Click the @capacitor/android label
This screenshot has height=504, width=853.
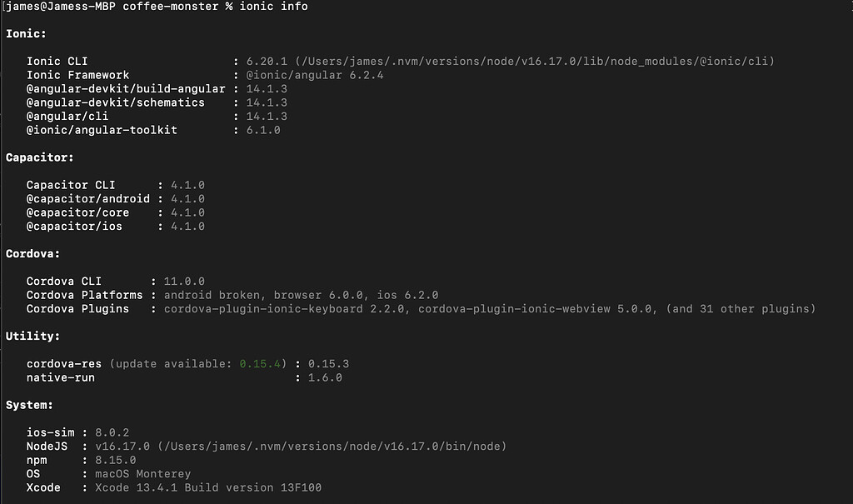pyautogui.click(x=88, y=199)
